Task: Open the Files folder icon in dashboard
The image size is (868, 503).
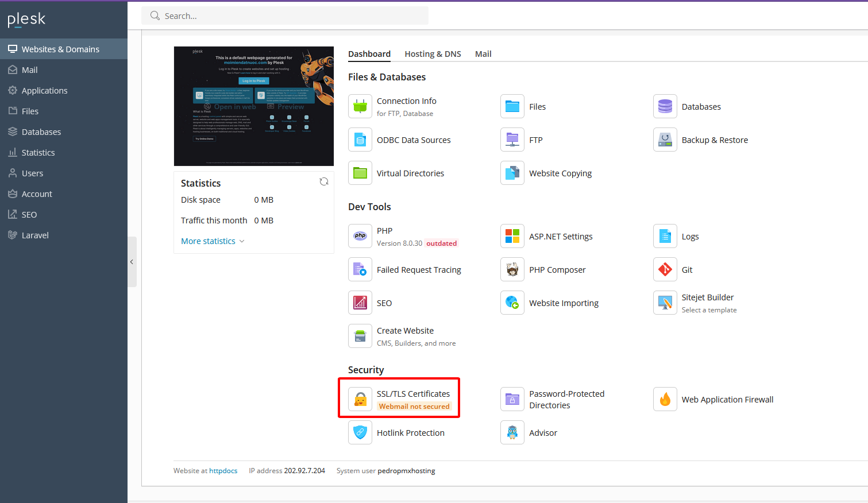Action: tap(512, 106)
